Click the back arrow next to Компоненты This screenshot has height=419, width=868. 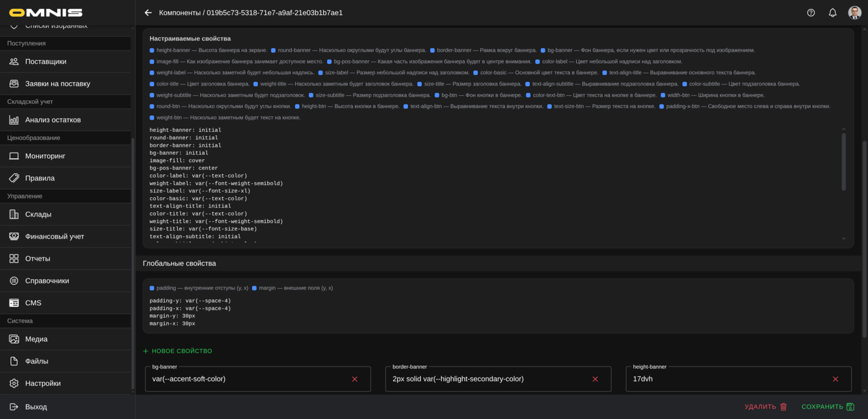[148, 13]
